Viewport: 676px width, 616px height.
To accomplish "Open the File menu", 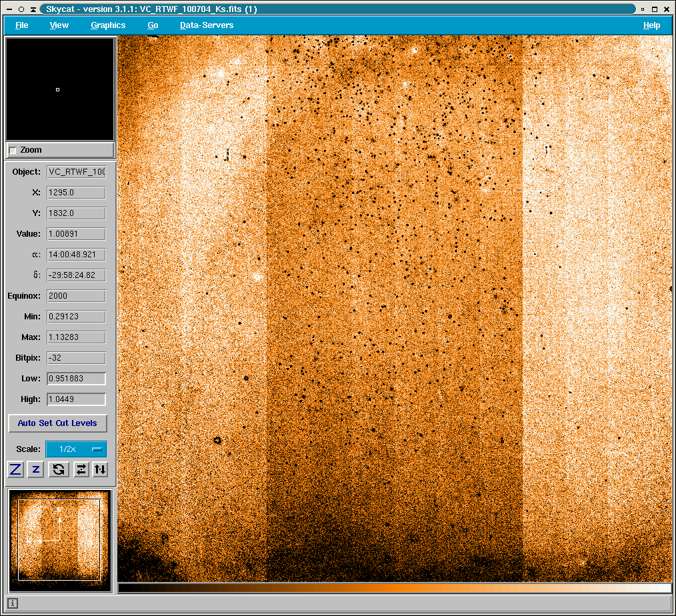I will coord(22,25).
